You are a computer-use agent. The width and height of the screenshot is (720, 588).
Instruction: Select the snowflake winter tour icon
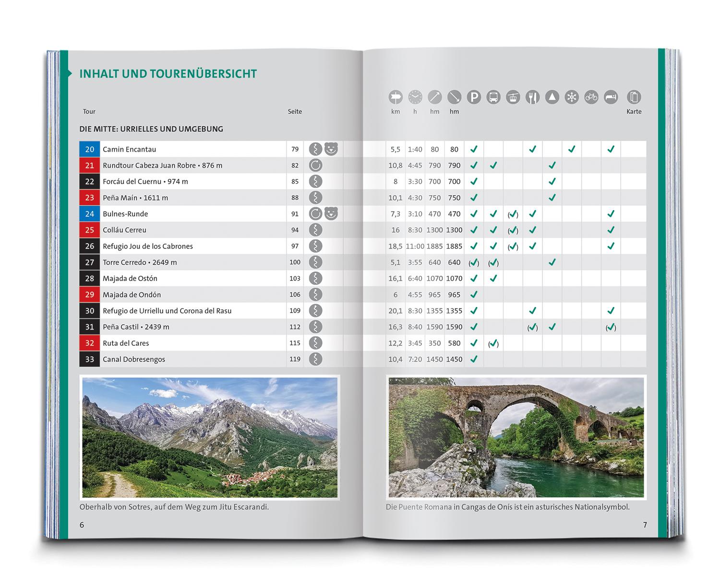coord(571,97)
